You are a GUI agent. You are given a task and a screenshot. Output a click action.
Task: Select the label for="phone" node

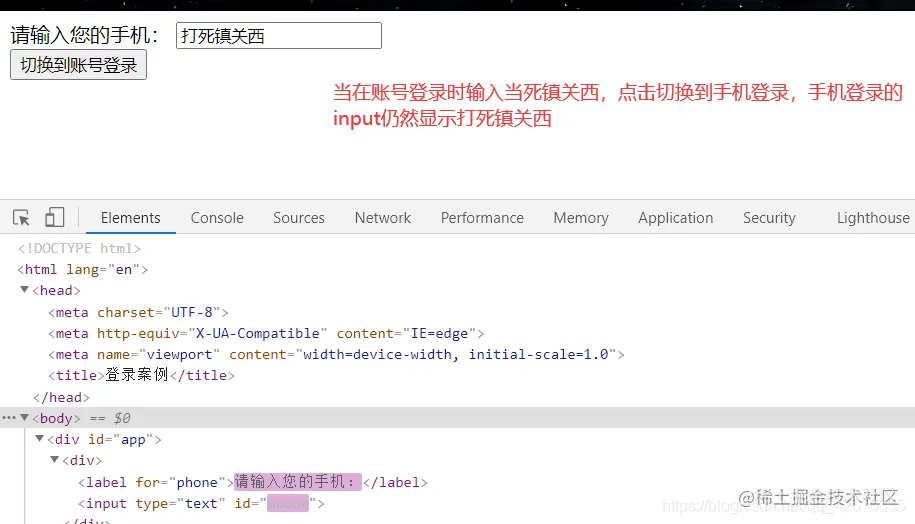point(253,483)
